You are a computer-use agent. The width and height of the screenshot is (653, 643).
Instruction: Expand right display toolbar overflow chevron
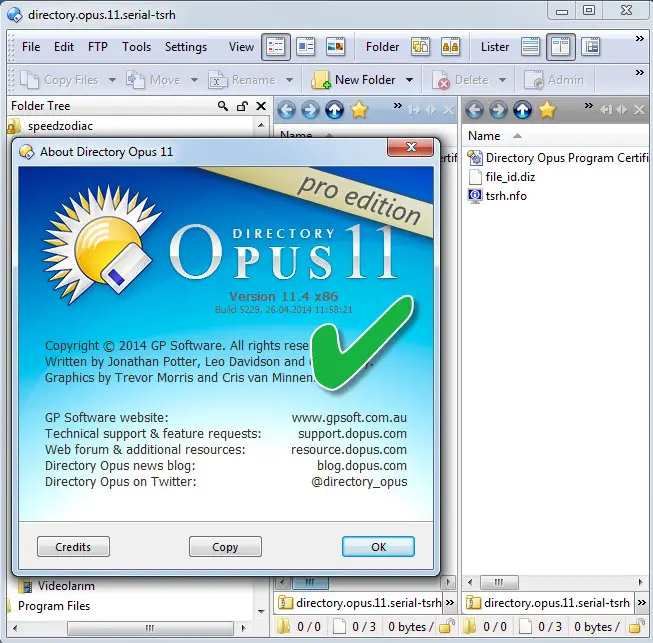[588, 105]
